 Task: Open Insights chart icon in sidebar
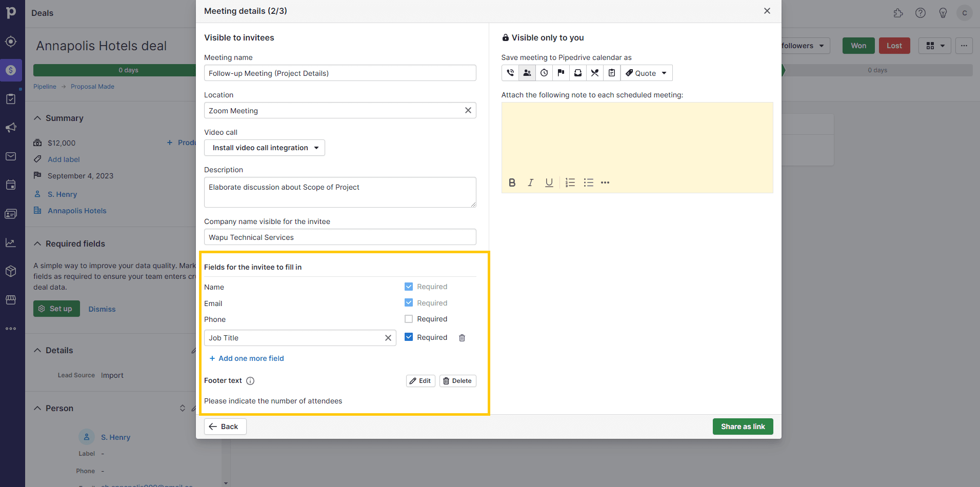(x=11, y=242)
